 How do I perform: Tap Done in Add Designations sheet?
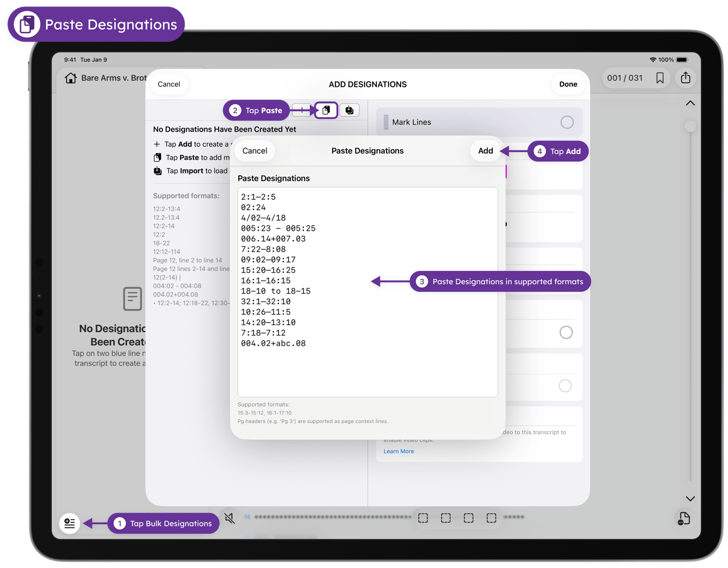click(568, 84)
